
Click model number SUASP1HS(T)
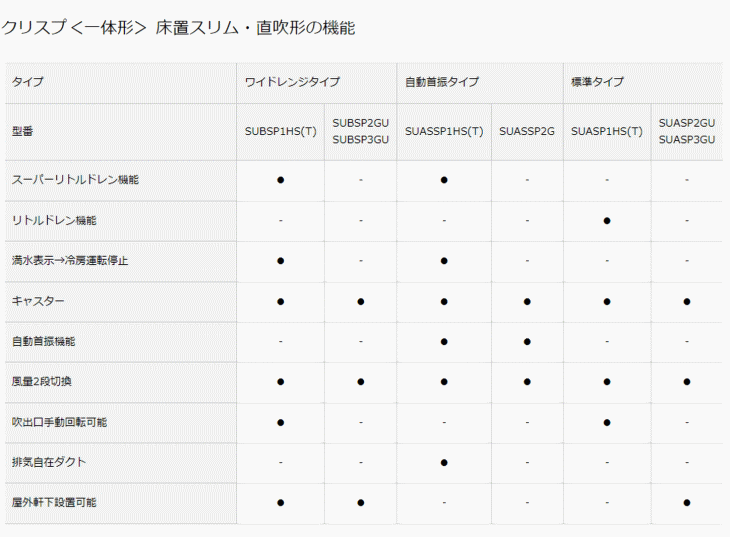607,131
